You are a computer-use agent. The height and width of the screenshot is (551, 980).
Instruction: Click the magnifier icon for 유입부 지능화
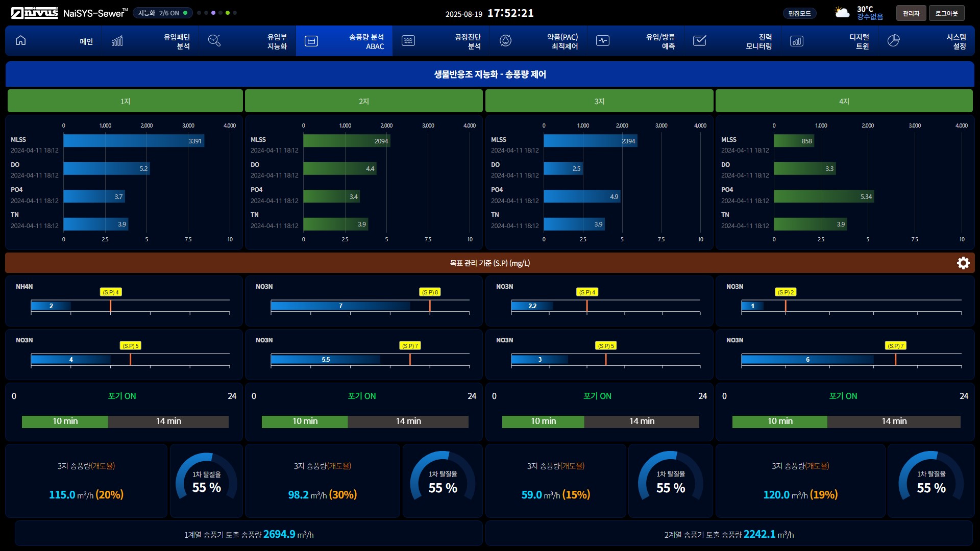click(x=214, y=41)
